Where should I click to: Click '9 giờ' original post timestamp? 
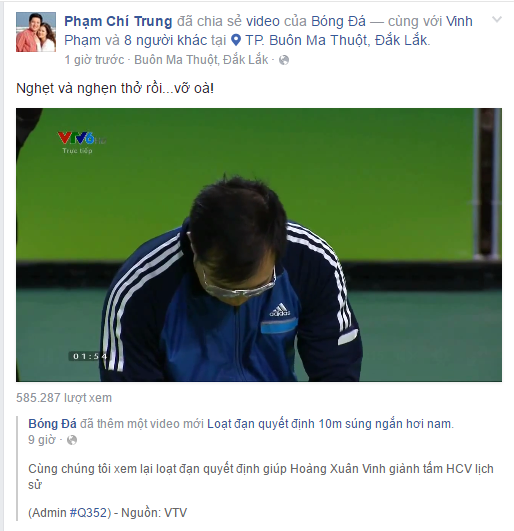(42, 440)
